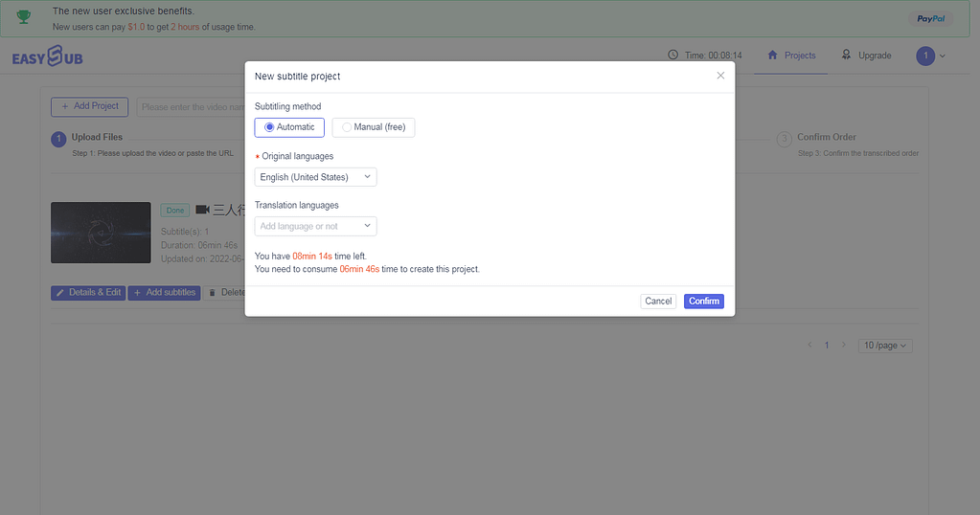Select the Manual (free) subtitling method
The image size is (980, 515).
pos(373,127)
